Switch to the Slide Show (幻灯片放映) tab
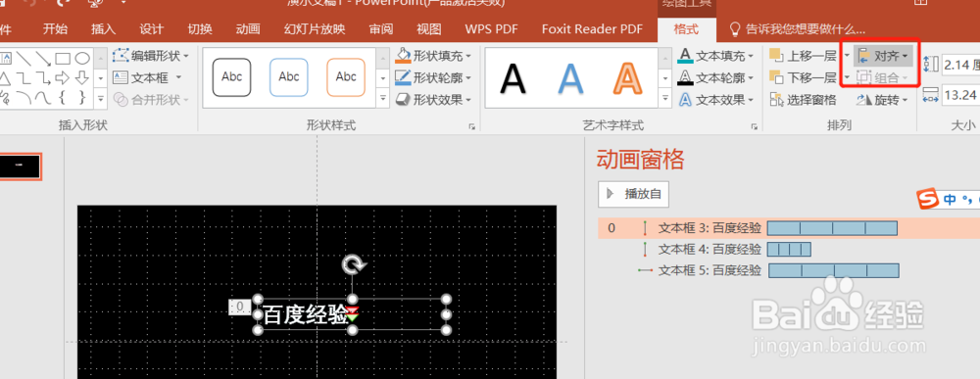This screenshot has width=980, height=379. pos(315,28)
